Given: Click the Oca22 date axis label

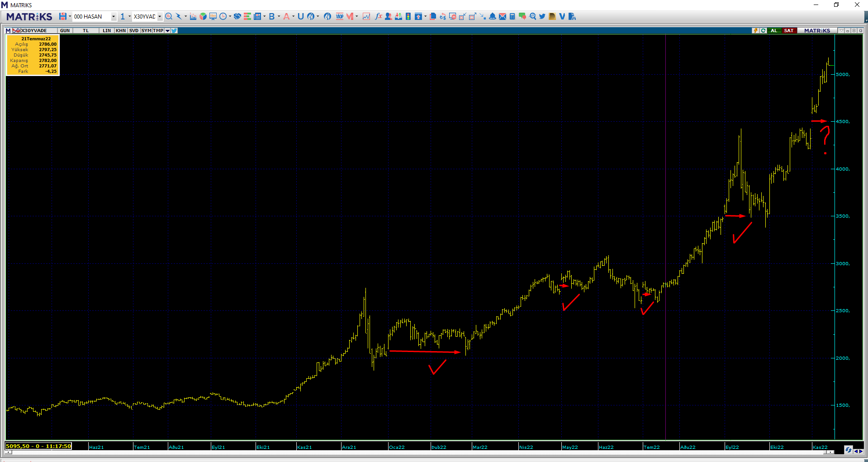Looking at the screenshot, I should 397,447.
